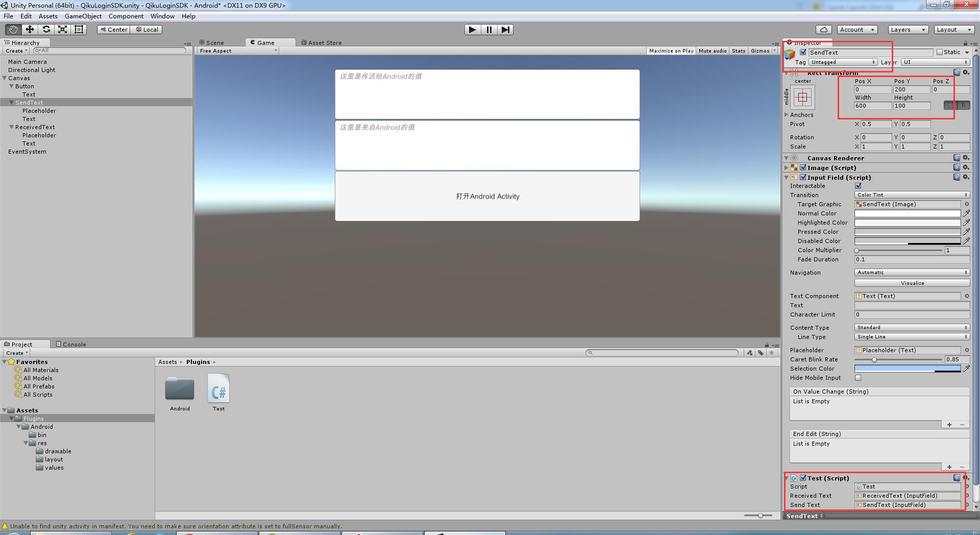
Task: Select the Hand tool
Action: coord(13,30)
